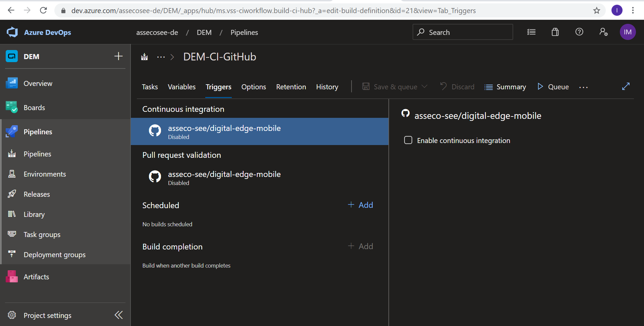The width and height of the screenshot is (644, 326).
Task: Collapse the sidebar with double chevron
Action: [x=119, y=315]
